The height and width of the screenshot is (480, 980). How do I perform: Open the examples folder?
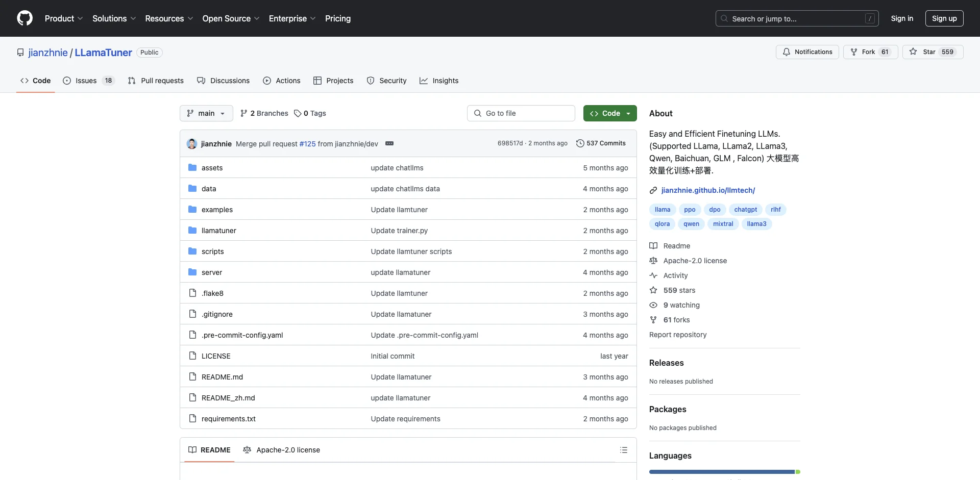[217, 210]
